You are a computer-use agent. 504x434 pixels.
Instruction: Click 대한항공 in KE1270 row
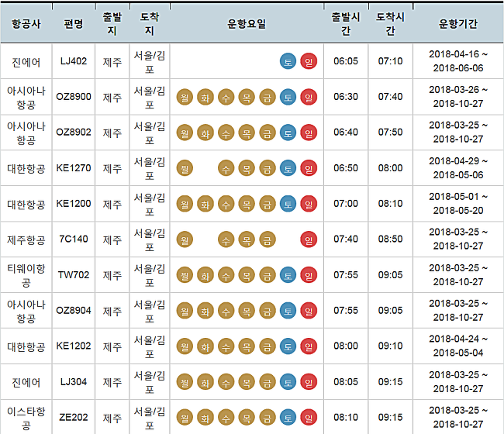point(26,169)
